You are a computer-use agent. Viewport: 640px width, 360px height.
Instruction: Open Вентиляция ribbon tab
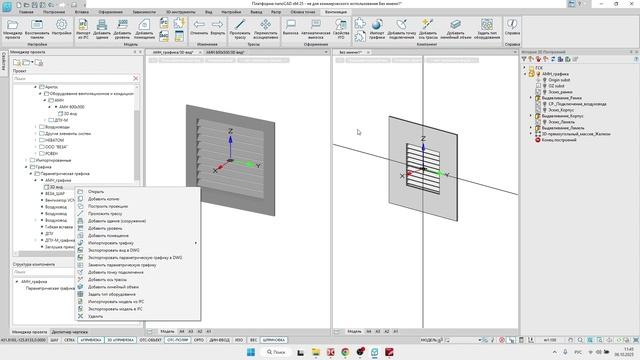[336, 12]
